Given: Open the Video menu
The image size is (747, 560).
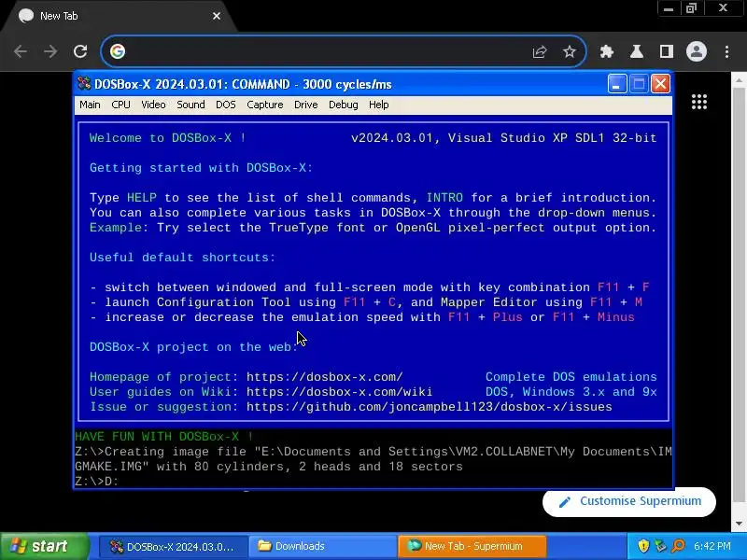Looking at the screenshot, I should click(x=153, y=105).
